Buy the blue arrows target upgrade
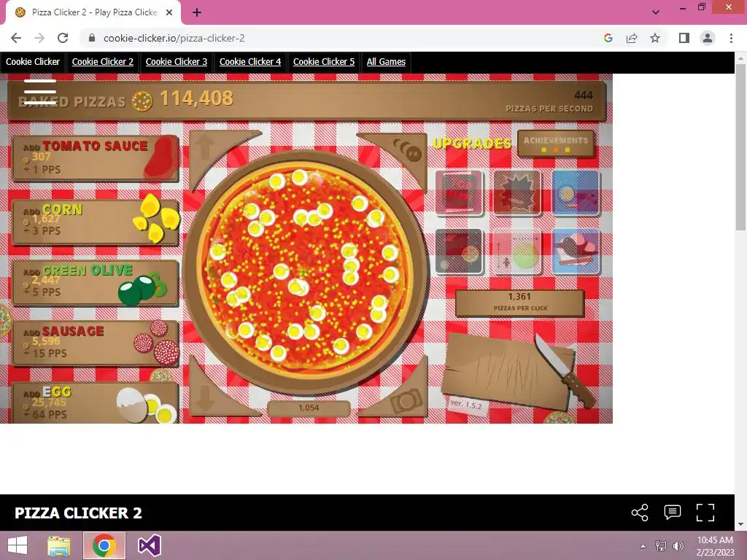The width and height of the screenshot is (747, 560). click(576, 192)
